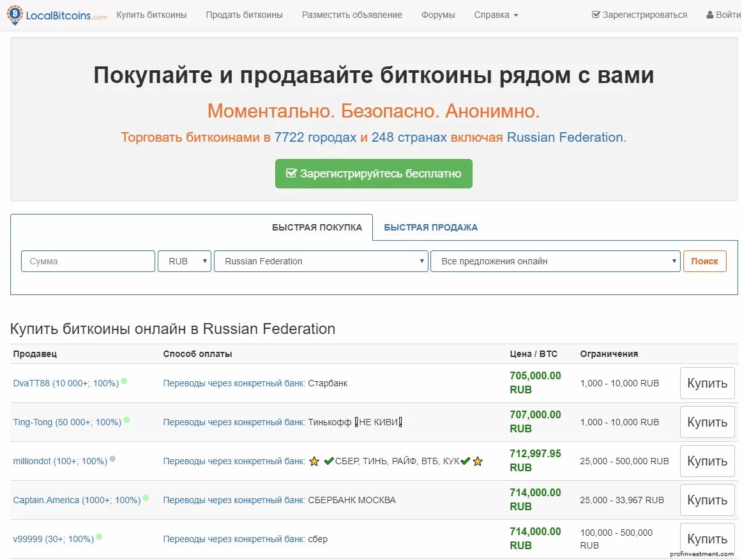Click the Продавец column header
The width and height of the screenshot is (742, 560).
35,354
